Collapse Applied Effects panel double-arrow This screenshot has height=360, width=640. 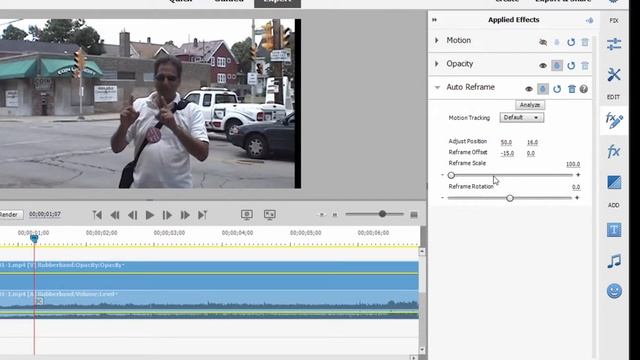(434, 20)
